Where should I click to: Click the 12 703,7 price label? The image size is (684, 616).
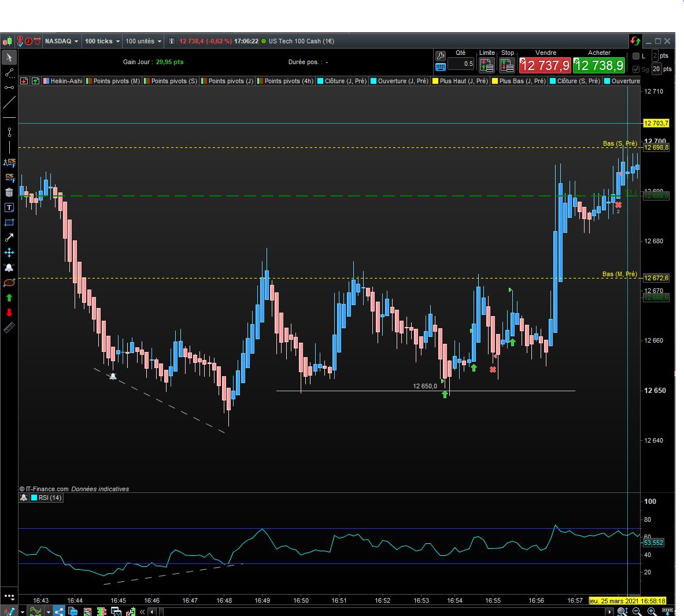pos(656,124)
